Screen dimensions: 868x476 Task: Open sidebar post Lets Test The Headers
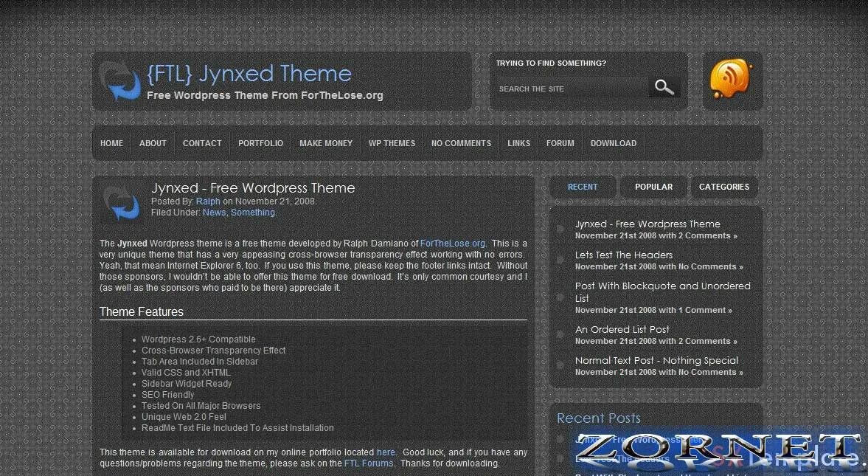tap(624, 255)
